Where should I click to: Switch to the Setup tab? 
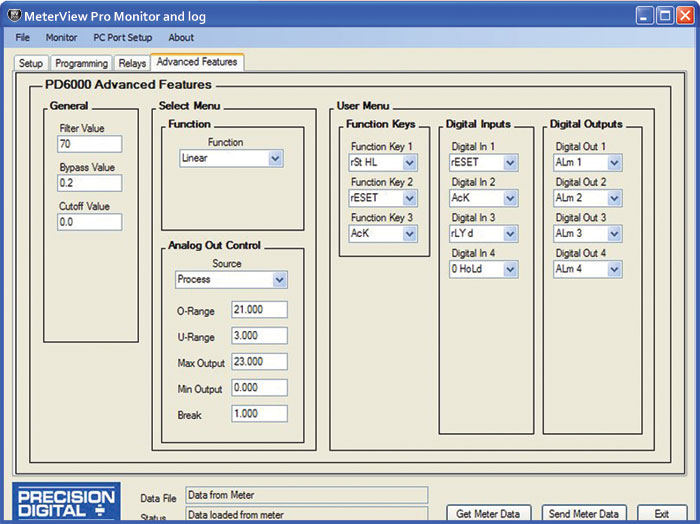point(31,63)
